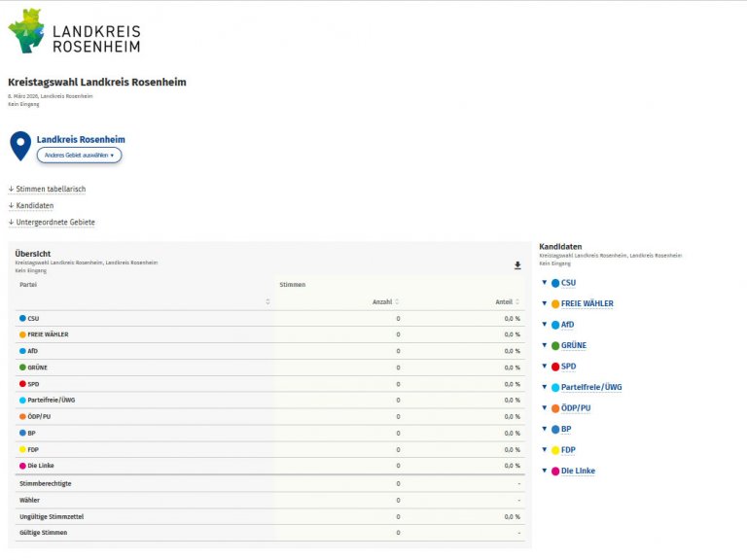Open the 'Anderes Gebiet auswählen' dropdown
The width and height of the screenshot is (747, 560).
coord(79,156)
